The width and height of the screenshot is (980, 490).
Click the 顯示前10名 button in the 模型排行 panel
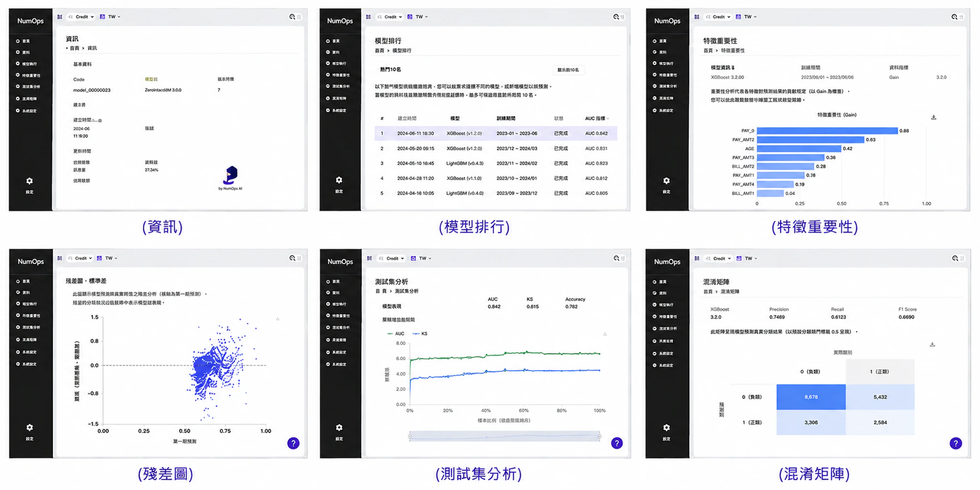click(568, 70)
